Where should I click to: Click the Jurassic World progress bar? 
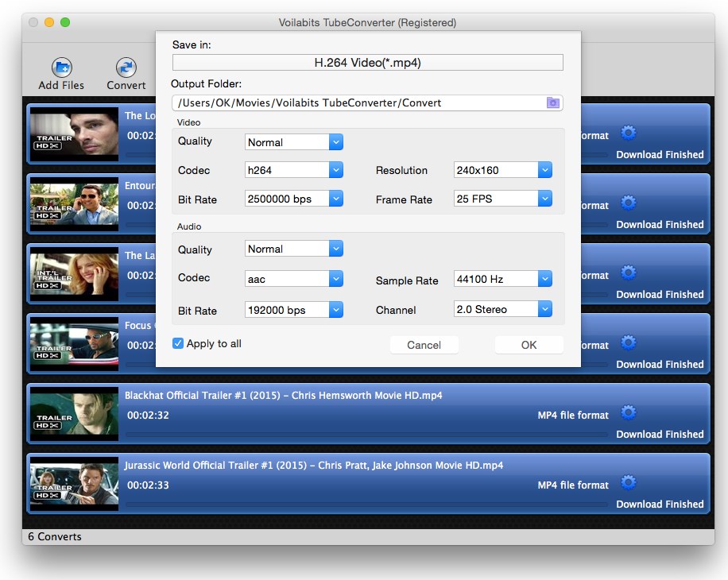pyautogui.click(x=367, y=505)
